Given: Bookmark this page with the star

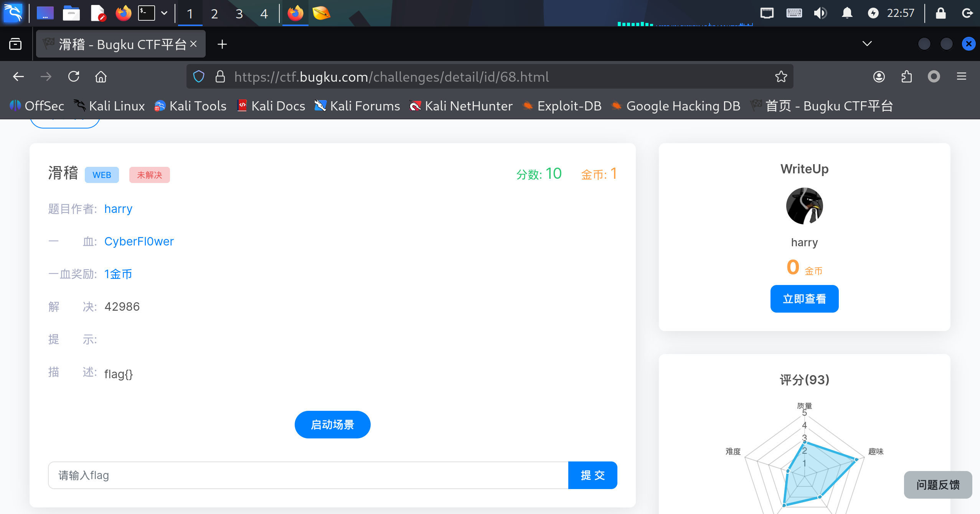Looking at the screenshot, I should click(x=781, y=77).
